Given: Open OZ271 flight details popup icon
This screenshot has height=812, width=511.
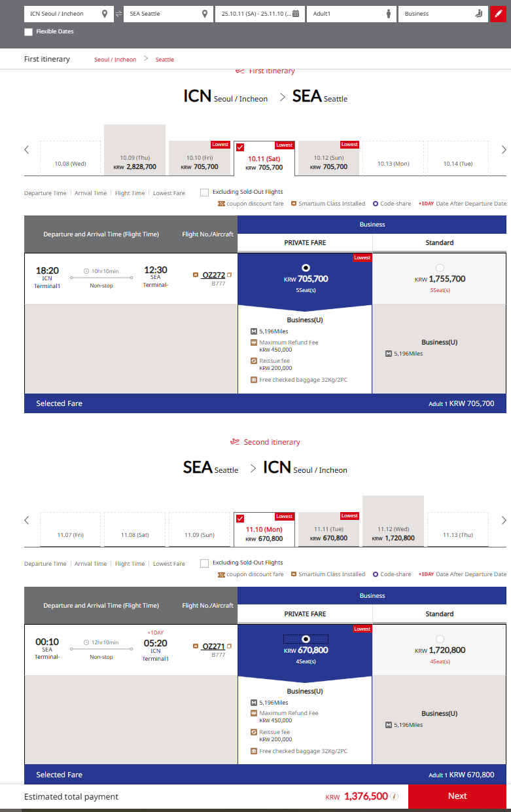Looking at the screenshot, I should click(x=230, y=646).
